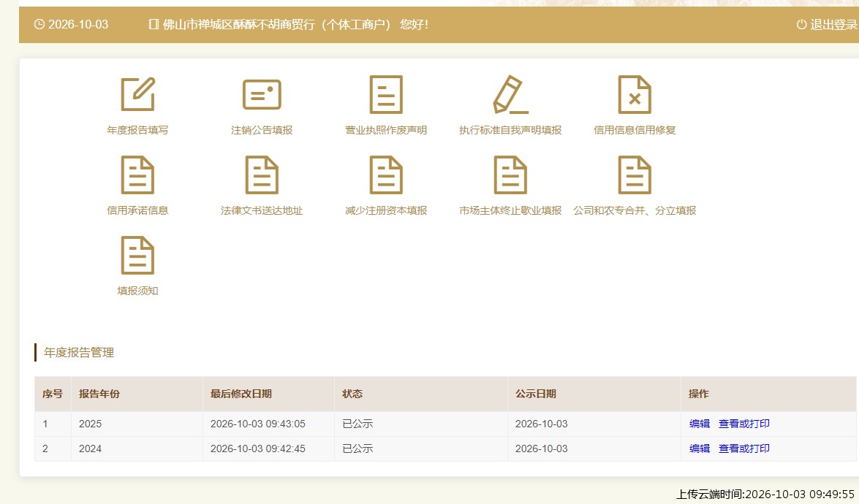Image resolution: width=859 pixels, height=504 pixels.
Task: Click the 年度报告管理 section heading
Action: [x=79, y=353]
